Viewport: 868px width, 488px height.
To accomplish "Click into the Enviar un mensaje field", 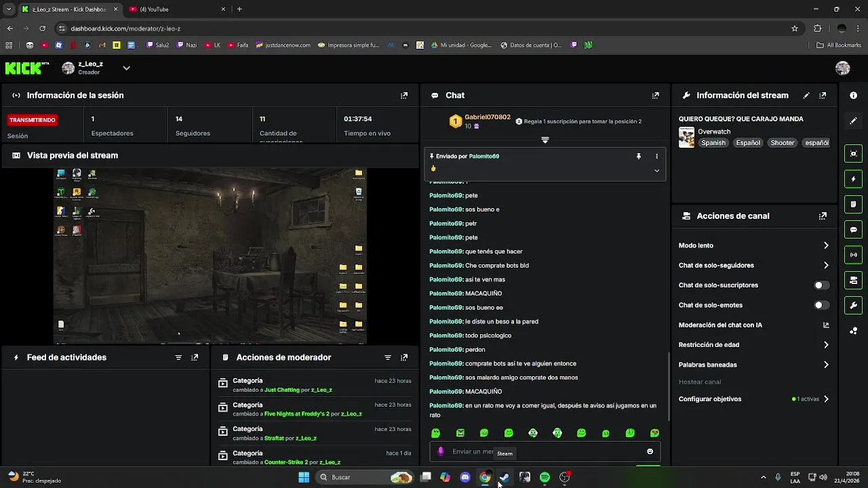I will (x=545, y=451).
